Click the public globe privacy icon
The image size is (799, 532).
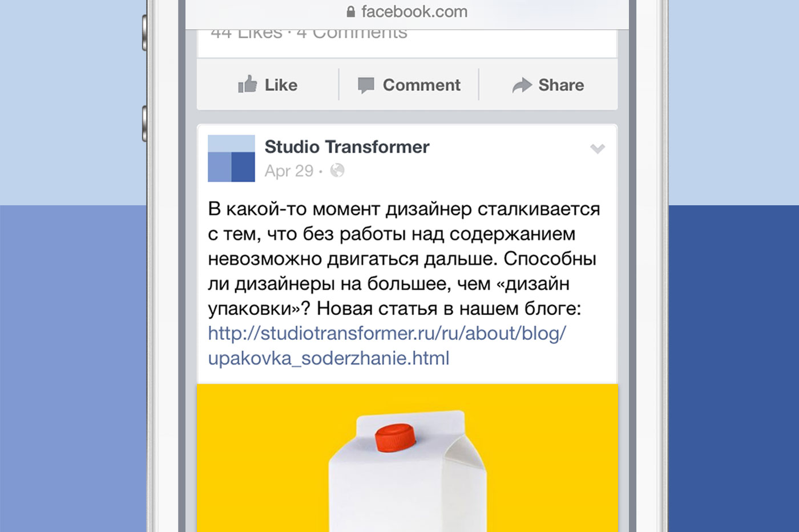tap(337, 170)
